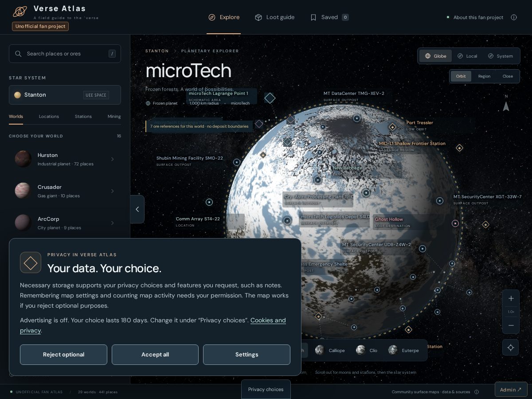Zoom in with the plus button

[511, 298]
